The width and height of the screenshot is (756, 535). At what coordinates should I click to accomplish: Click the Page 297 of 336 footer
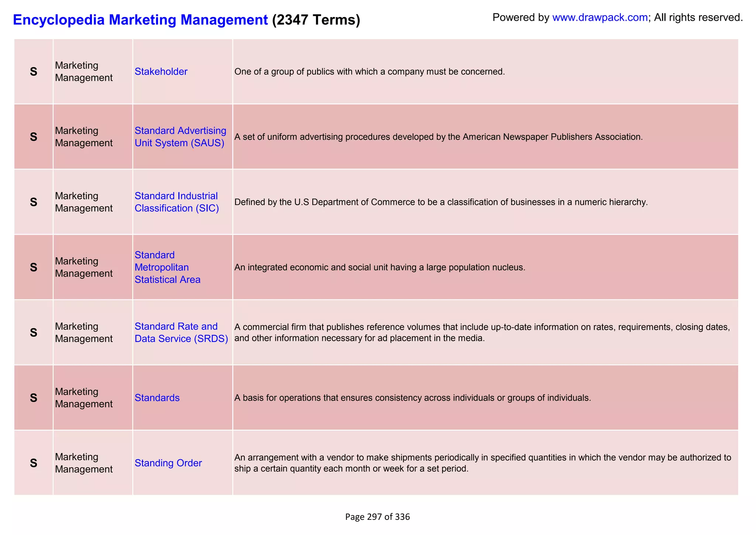pyautogui.click(x=377, y=517)
